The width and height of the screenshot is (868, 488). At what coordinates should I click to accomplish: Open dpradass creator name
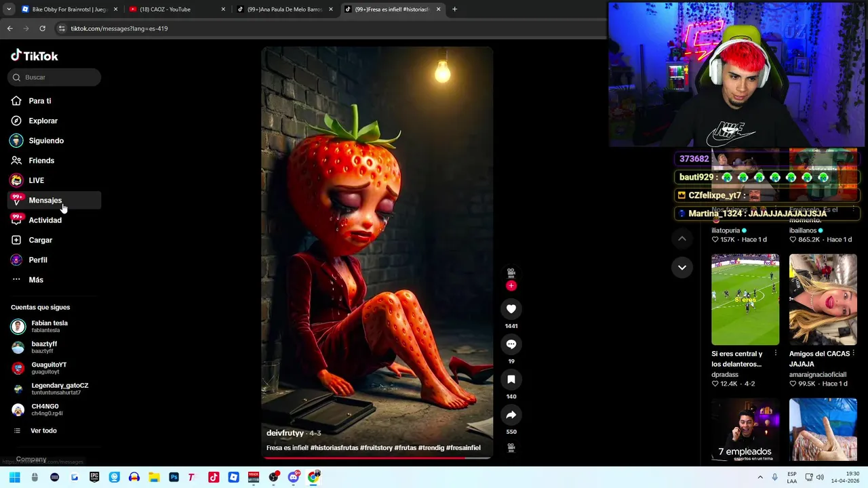[725, 375]
